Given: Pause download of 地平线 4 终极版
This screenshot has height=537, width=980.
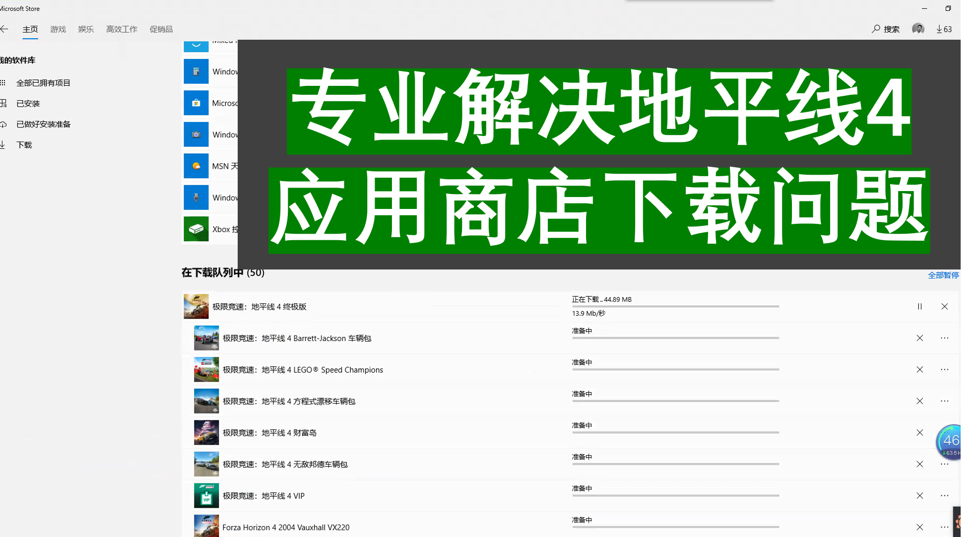Looking at the screenshot, I should tap(919, 307).
